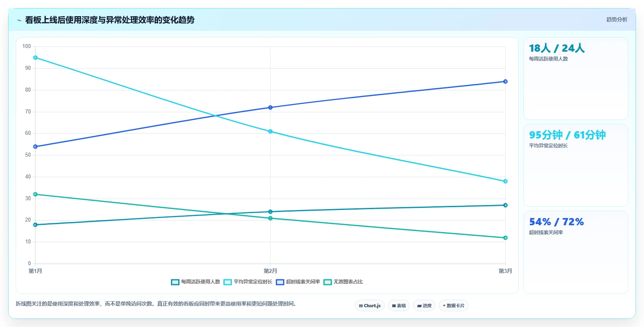Select the Chart.js chip
This screenshot has height=327, width=644.
(x=370, y=306)
